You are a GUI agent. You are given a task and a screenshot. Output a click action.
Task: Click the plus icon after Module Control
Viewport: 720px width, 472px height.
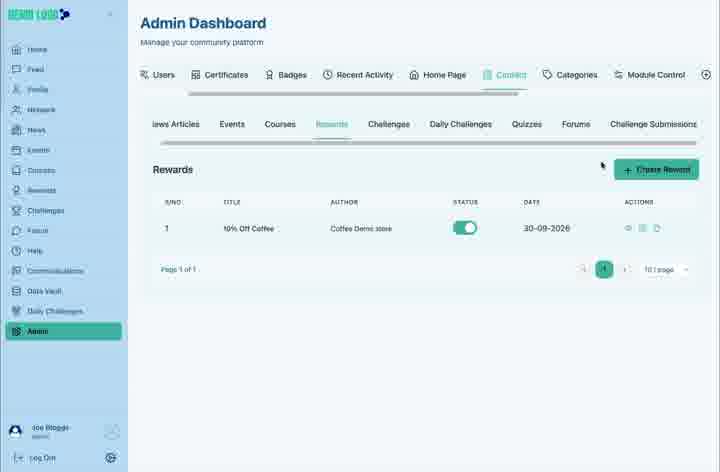pyautogui.click(x=706, y=74)
